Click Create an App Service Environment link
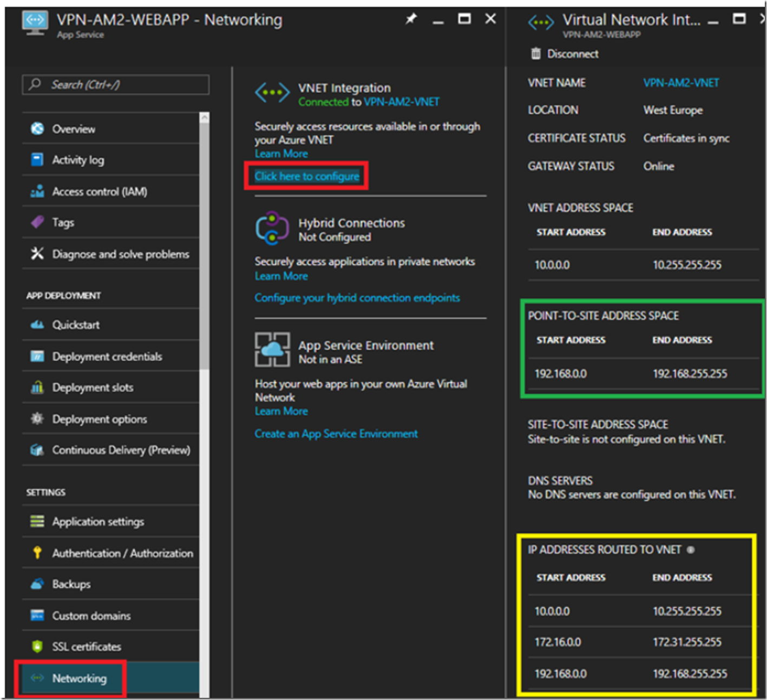This screenshot has height=700, width=767. point(336,434)
